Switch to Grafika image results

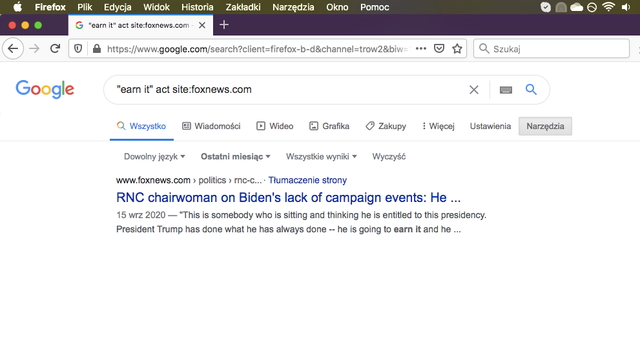[x=329, y=126]
